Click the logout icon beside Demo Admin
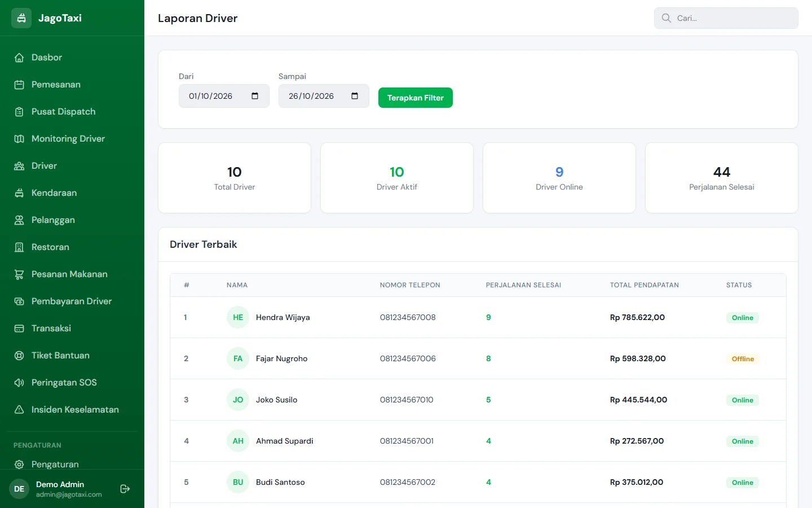This screenshot has width=812, height=508. point(125,489)
